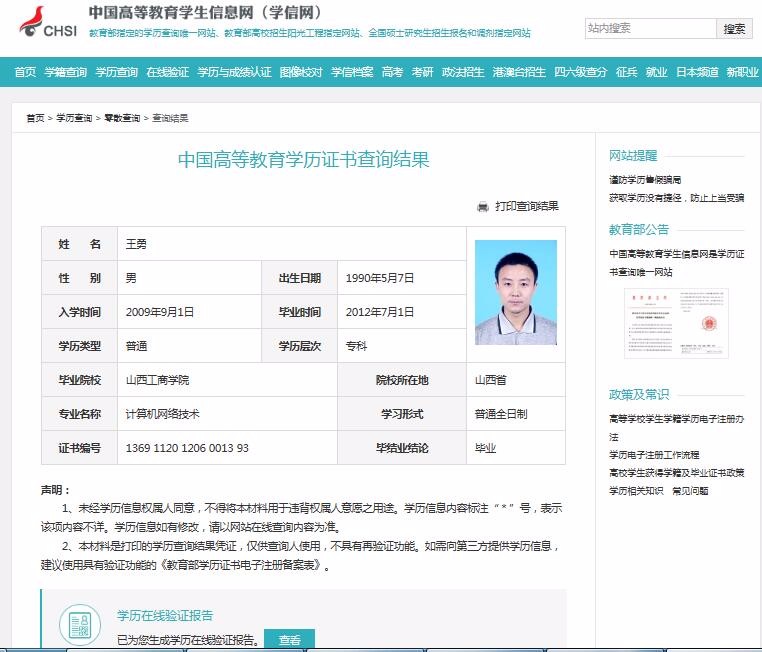This screenshot has width=762, height=652.
Task: Click the enrollment date 2009年9月1日
Action: click(160, 312)
